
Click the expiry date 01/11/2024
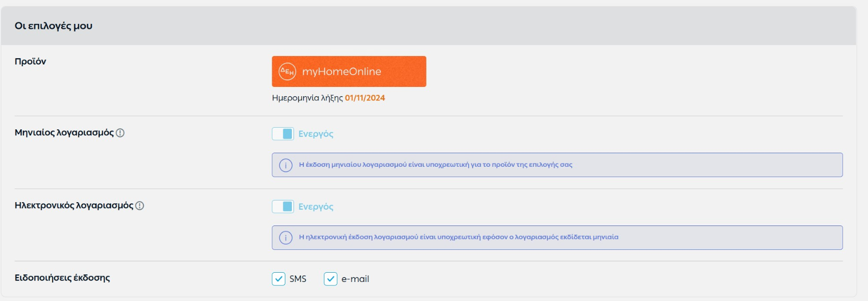coord(365,98)
